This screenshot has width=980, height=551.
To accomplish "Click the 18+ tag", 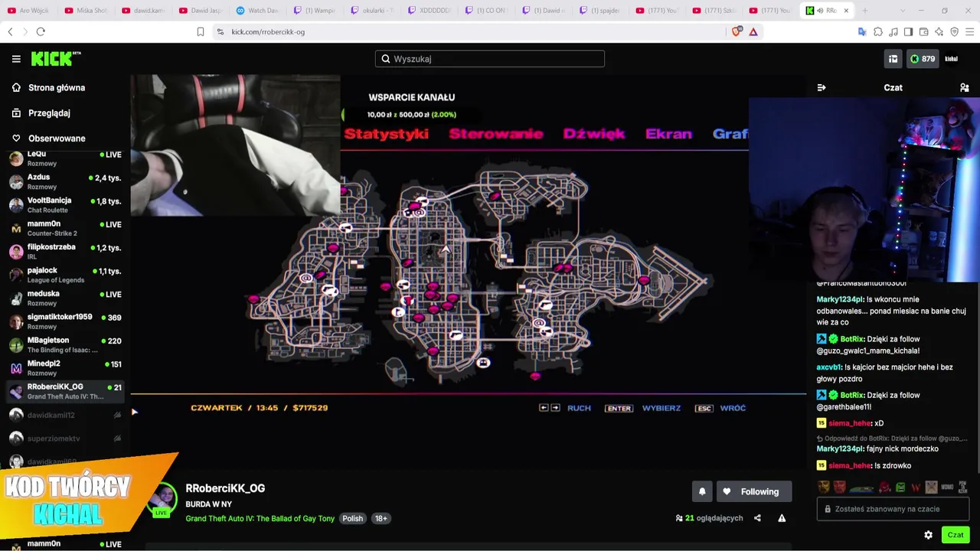I will pyautogui.click(x=381, y=519).
